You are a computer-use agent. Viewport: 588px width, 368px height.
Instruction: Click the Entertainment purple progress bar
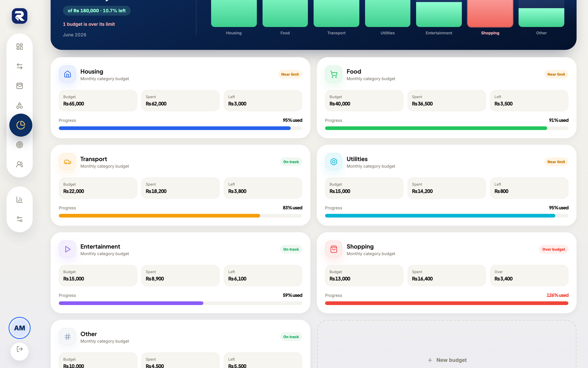point(180,303)
